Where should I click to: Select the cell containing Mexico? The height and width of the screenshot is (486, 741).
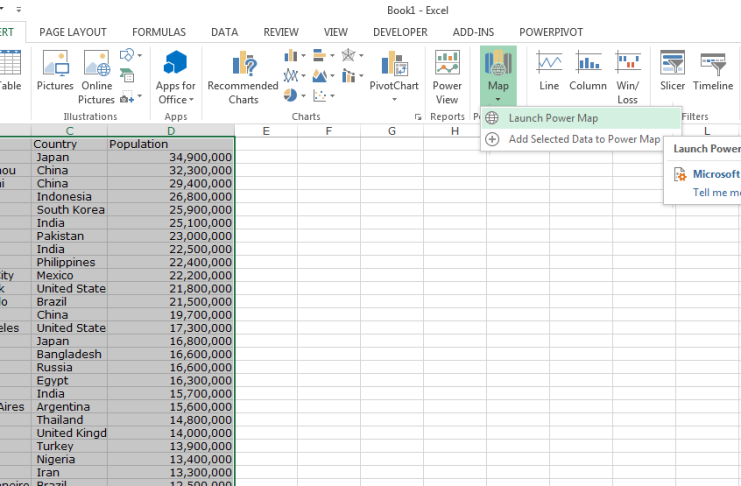tap(69, 276)
